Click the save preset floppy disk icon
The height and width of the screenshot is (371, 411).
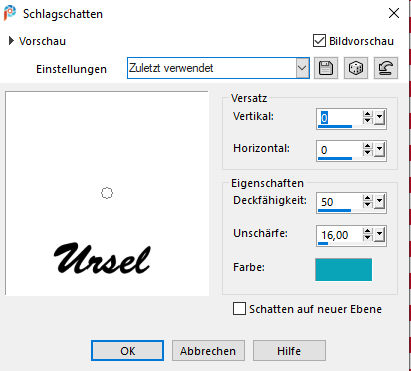click(326, 68)
